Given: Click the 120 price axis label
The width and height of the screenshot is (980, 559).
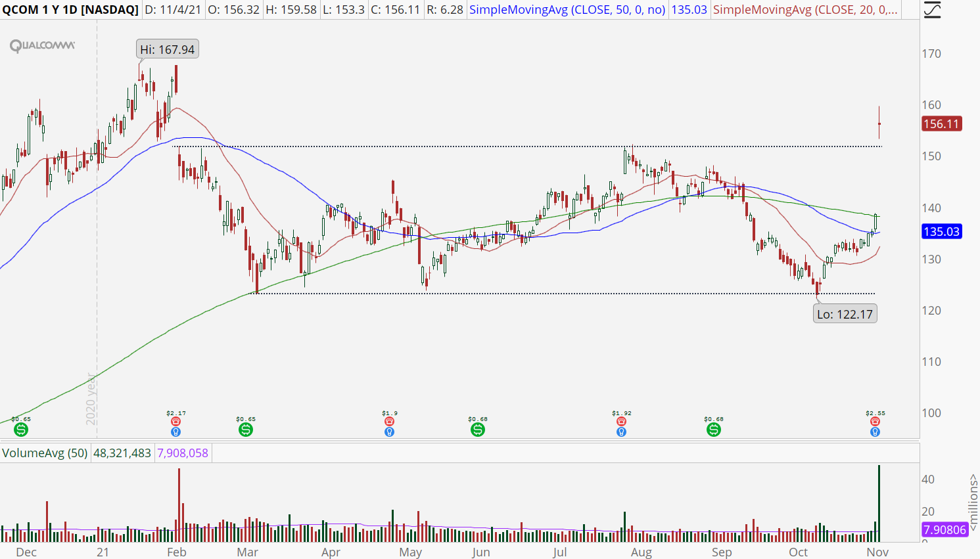Looking at the screenshot, I should tap(931, 310).
